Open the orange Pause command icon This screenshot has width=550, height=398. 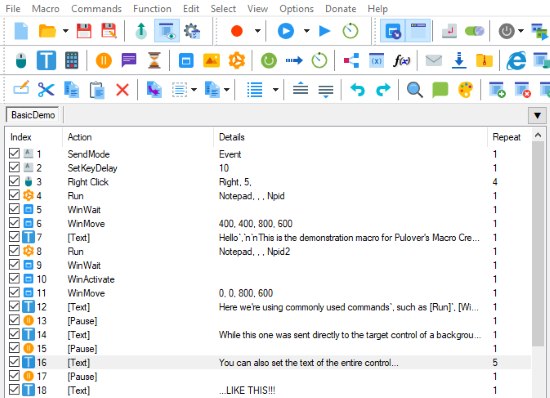[103, 60]
